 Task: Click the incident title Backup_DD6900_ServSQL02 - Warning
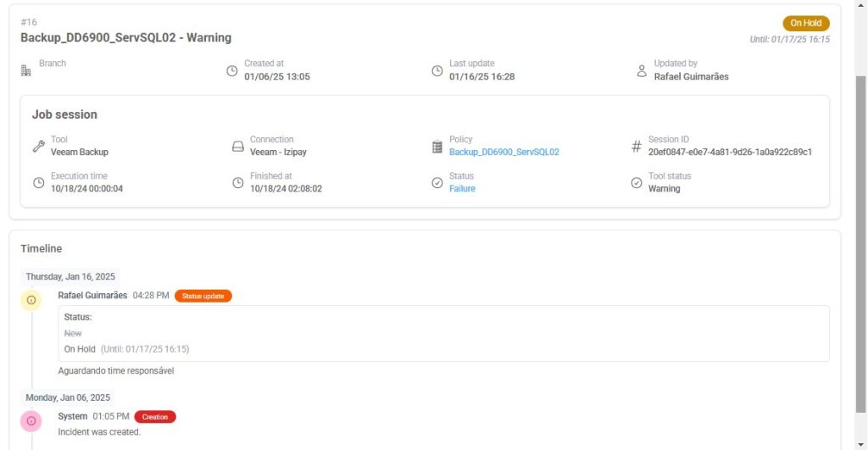125,38
